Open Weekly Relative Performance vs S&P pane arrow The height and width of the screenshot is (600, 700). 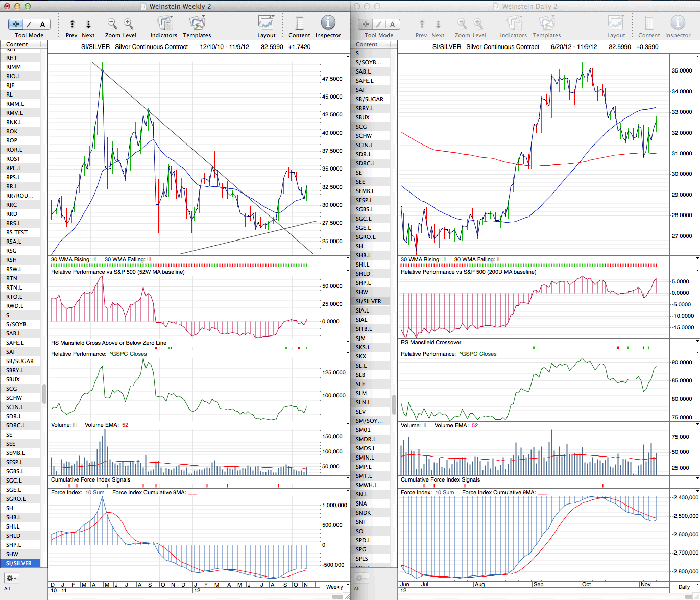coord(348,271)
